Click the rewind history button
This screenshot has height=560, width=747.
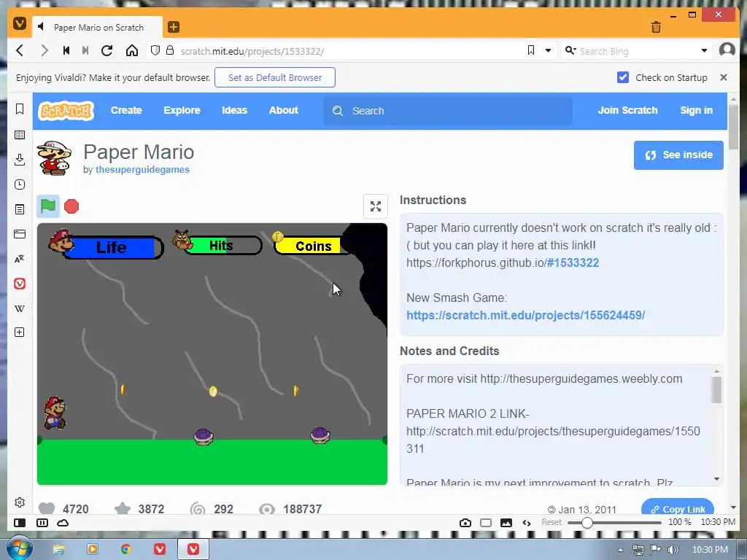66,50
